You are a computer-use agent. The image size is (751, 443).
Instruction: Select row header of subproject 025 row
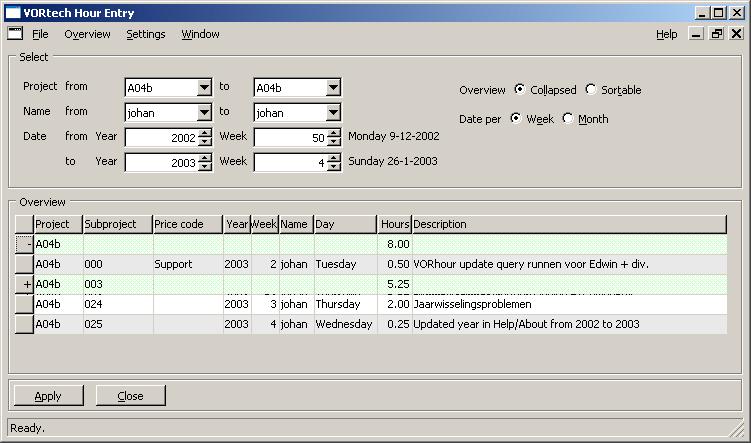click(x=24, y=324)
